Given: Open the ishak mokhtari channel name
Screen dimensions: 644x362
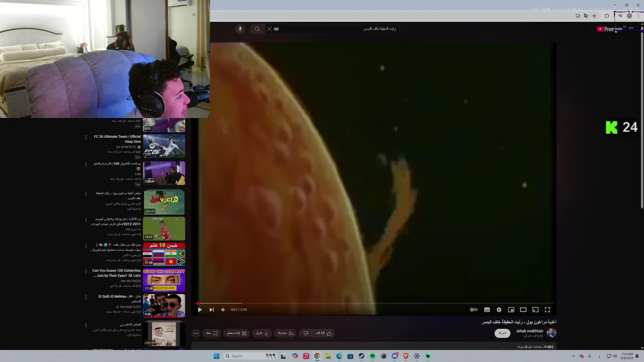Looking at the screenshot, I should 530,331.
